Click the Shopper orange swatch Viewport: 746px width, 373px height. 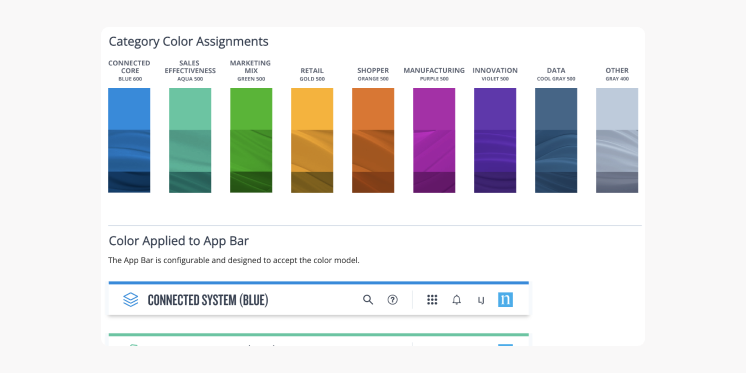click(373, 140)
